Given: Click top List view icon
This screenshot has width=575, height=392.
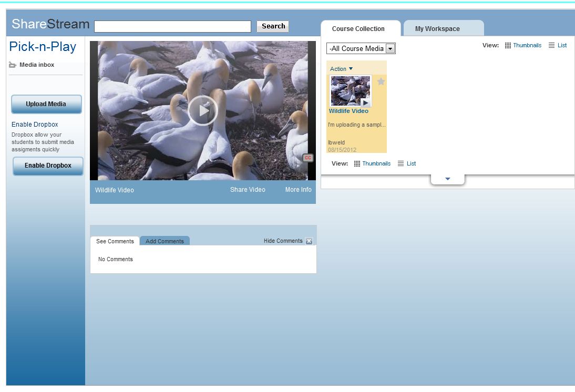Looking at the screenshot, I should click(551, 46).
